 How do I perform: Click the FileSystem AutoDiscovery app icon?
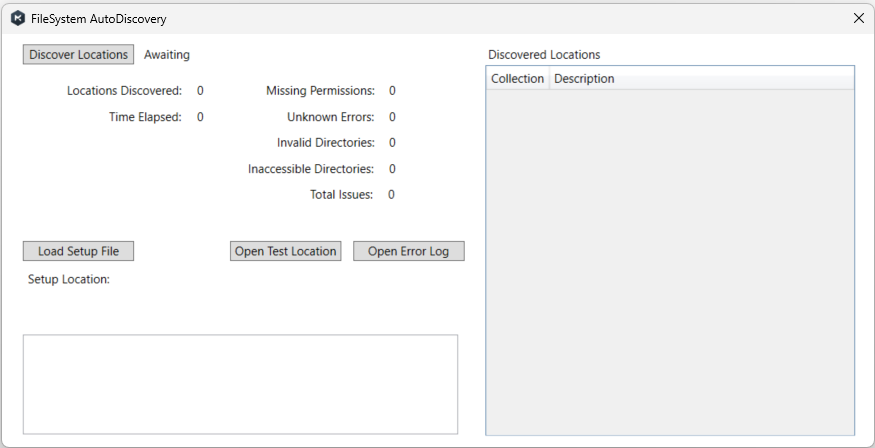tap(18, 18)
